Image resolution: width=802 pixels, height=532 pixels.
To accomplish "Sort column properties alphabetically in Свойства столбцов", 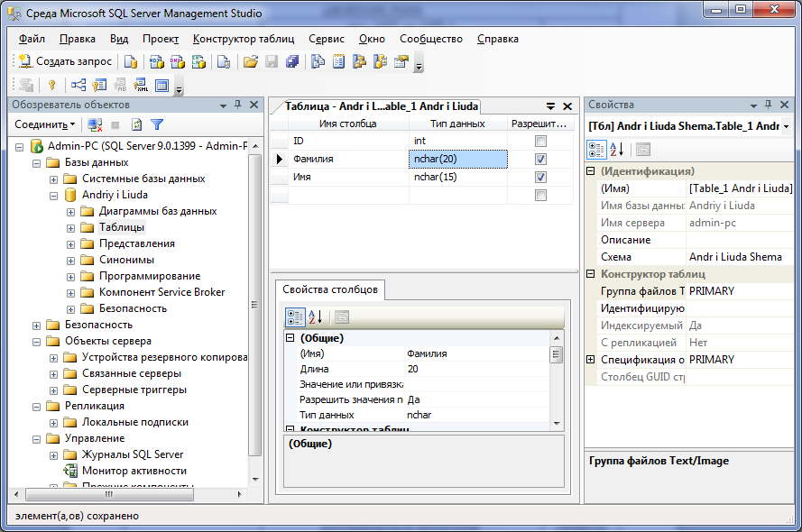I will tap(316, 317).
